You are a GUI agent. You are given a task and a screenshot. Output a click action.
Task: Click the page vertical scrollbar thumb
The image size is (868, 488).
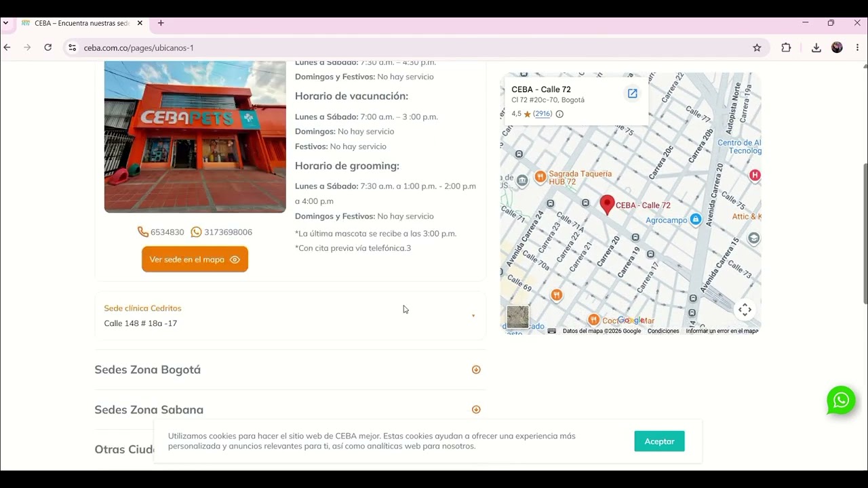point(865,234)
